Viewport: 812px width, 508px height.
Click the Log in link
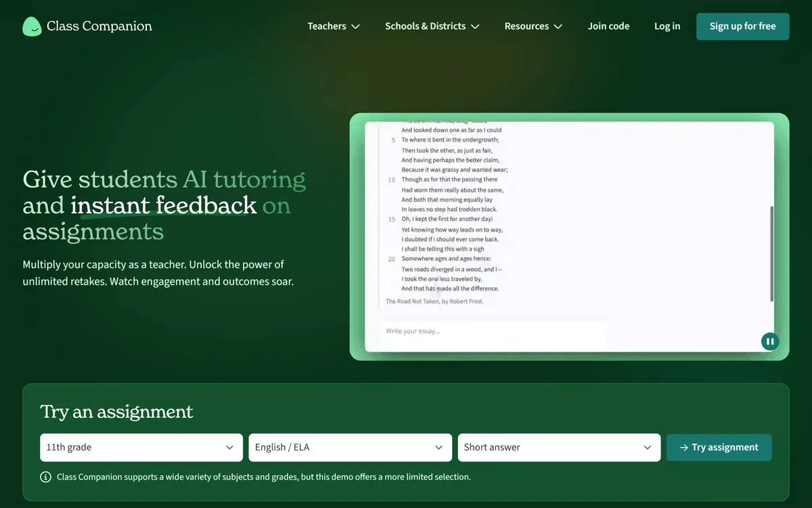[667, 26]
